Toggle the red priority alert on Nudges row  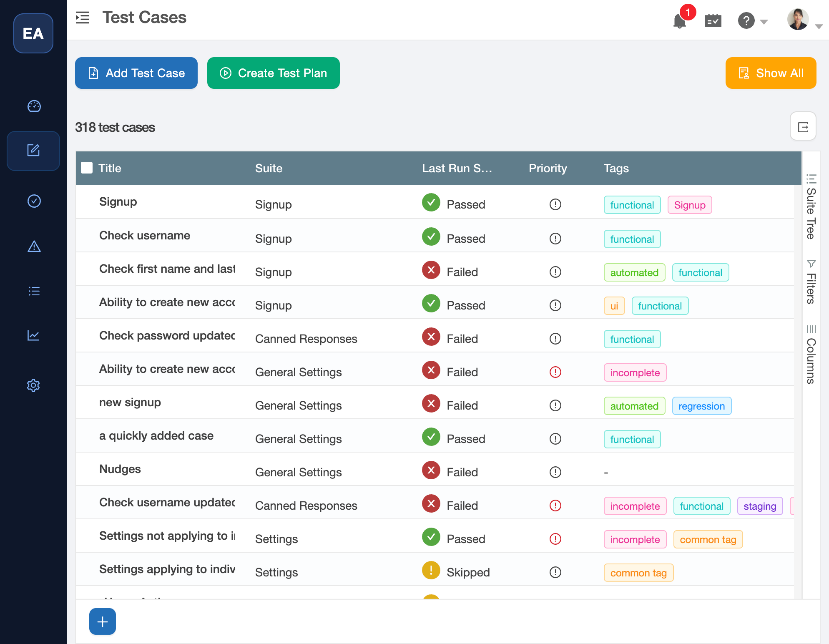tap(555, 472)
